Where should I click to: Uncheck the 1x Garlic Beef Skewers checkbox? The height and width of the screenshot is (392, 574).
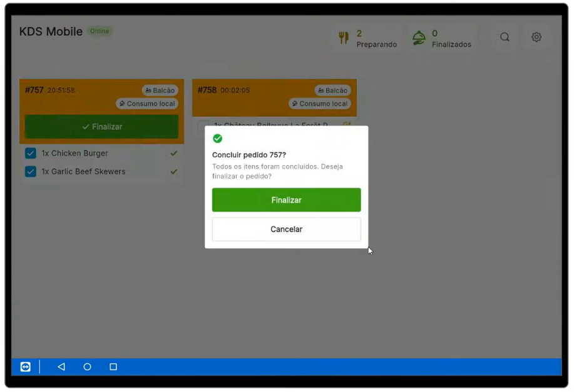pyautogui.click(x=31, y=171)
